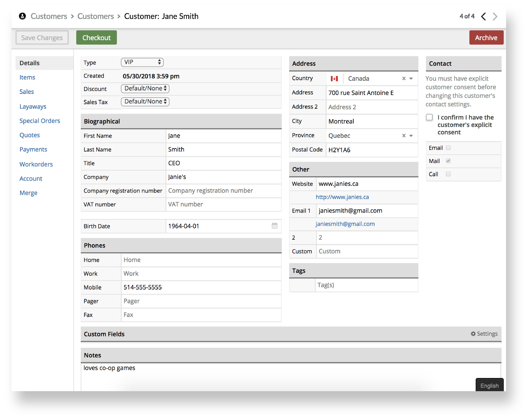Image resolution: width=529 pixels, height=420 pixels.
Task: Click the Save Changes button
Action: (x=42, y=37)
